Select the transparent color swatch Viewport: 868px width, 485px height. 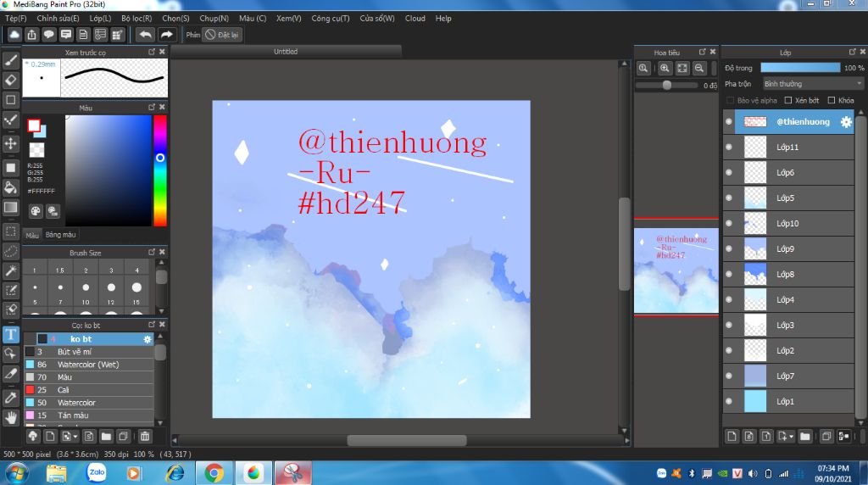36,149
